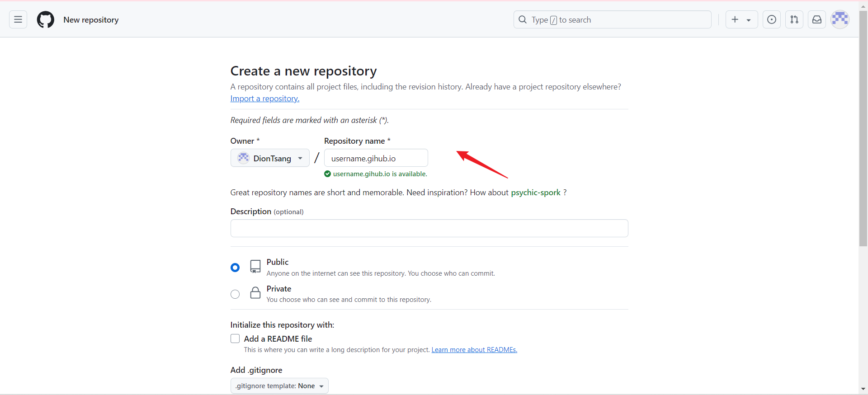Viewport: 868px width, 395px height.
Task: Click the Import a repository link
Action: click(x=264, y=99)
